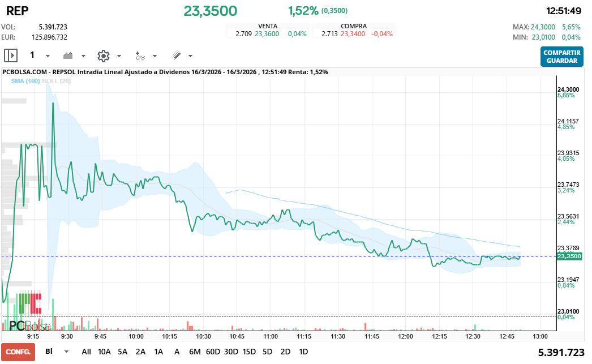Select the drawing tools pencil icon
This screenshot has height=364, width=592.
(x=177, y=55)
